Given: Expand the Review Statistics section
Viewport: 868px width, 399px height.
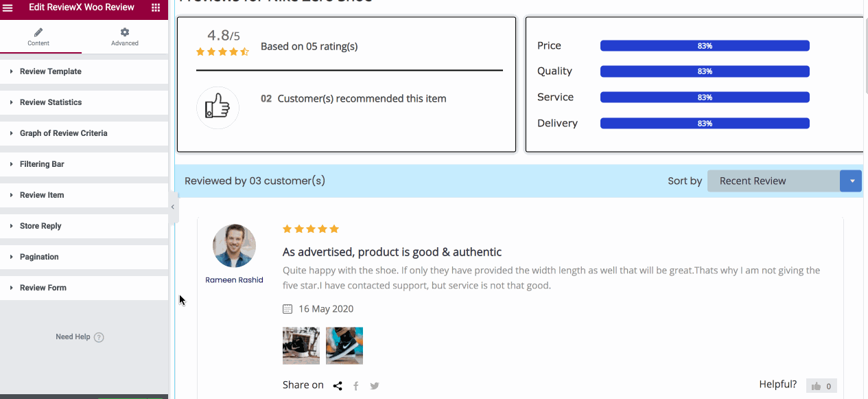Looking at the screenshot, I should point(51,102).
